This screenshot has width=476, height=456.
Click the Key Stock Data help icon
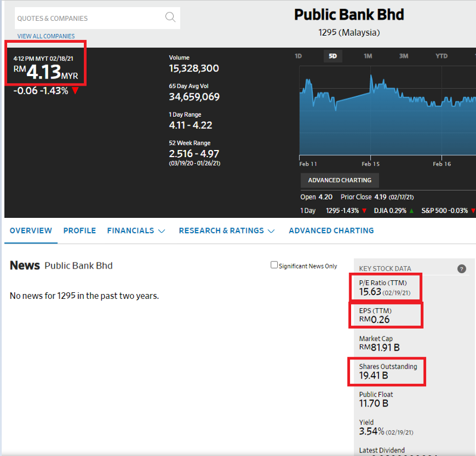point(462,269)
